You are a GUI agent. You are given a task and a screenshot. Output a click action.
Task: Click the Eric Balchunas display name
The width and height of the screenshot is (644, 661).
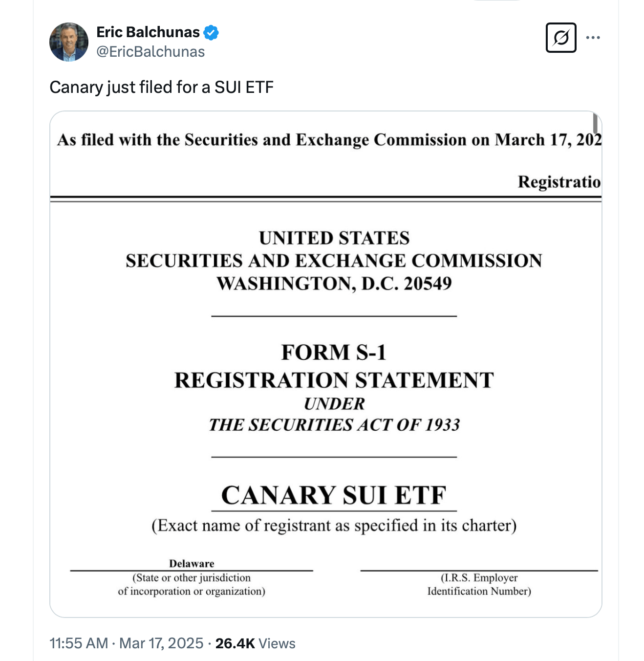(x=148, y=32)
